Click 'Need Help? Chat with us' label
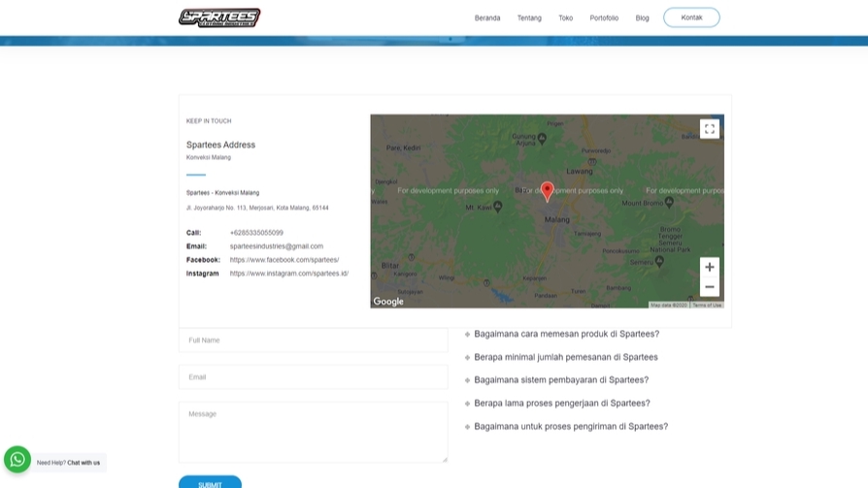Viewport: 868px width, 488px height. click(x=69, y=463)
